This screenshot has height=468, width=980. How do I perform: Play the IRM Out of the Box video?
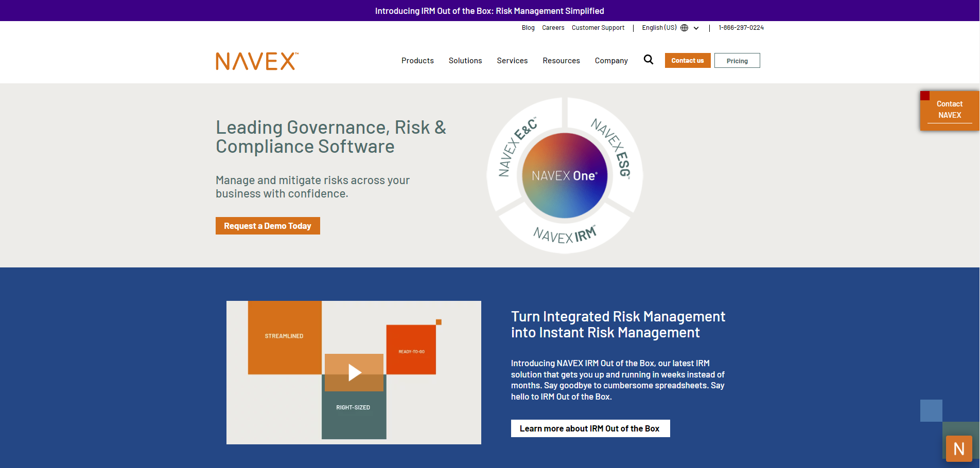tap(354, 372)
